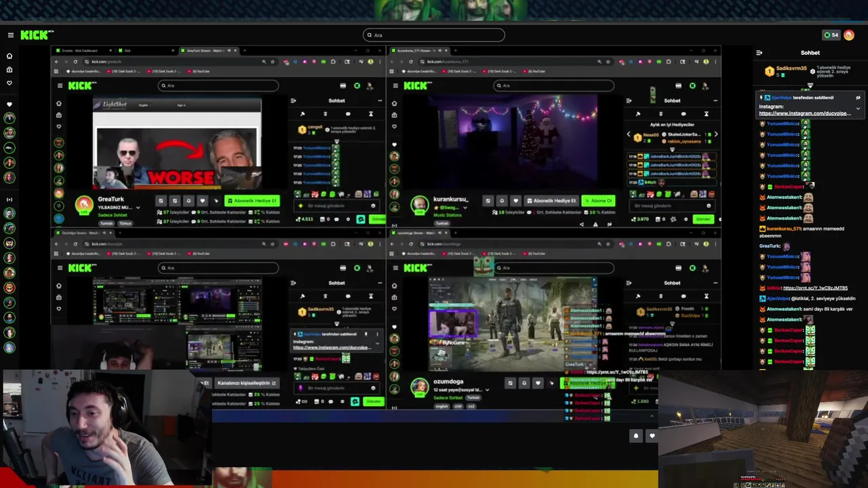Click the pin icon in ozumdoga chat toolbar
The height and width of the screenshot is (488, 868).
637,296
